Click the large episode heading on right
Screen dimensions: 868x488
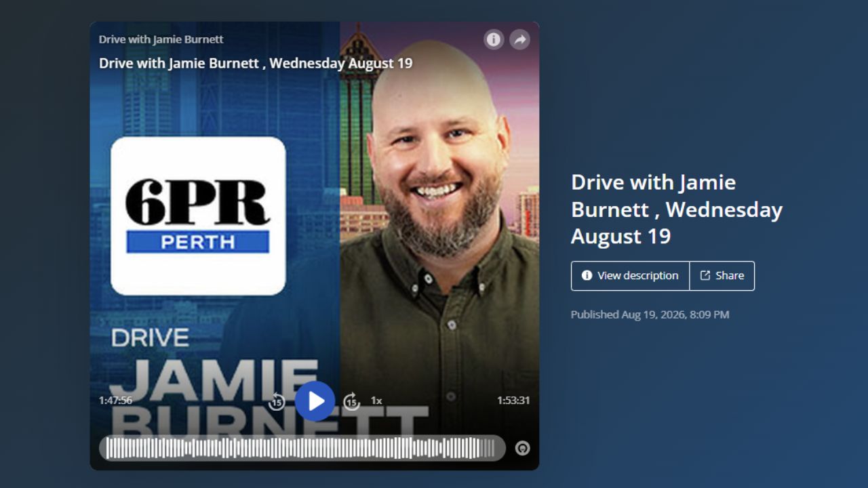(x=677, y=209)
